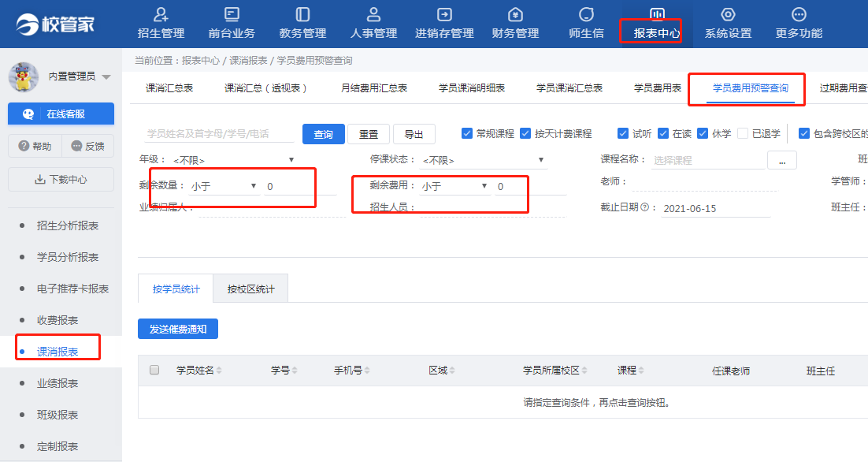The width and height of the screenshot is (868, 462).
Task: Click the 课程名称 ellipsis picker button
Action: pyautogui.click(x=781, y=160)
